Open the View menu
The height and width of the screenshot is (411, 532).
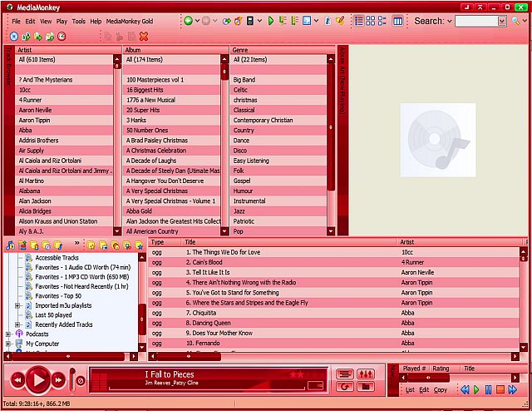pos(46,21)
